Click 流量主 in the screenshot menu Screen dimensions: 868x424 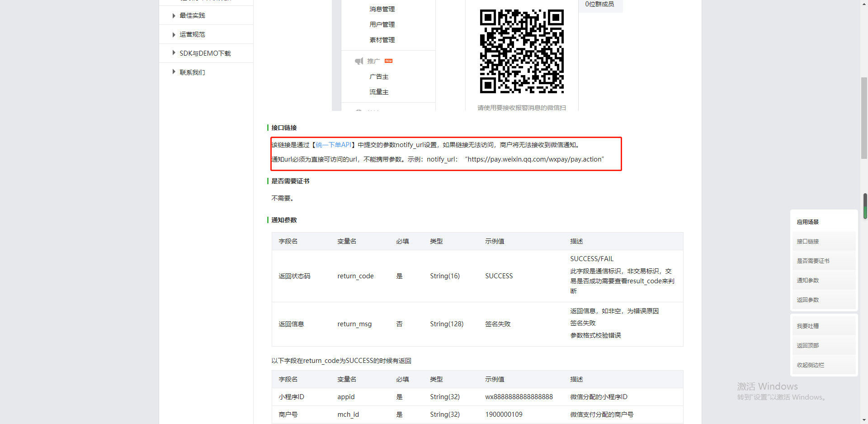click(x=379, y=92)
